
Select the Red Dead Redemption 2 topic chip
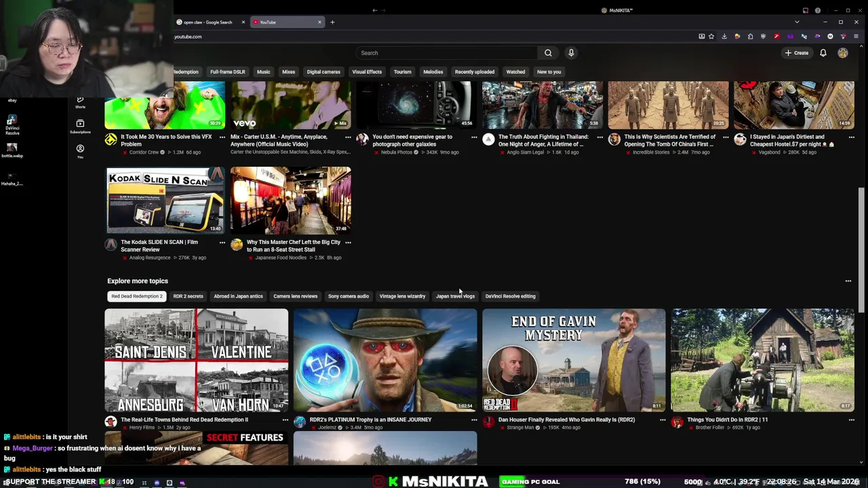pos(137,296)
